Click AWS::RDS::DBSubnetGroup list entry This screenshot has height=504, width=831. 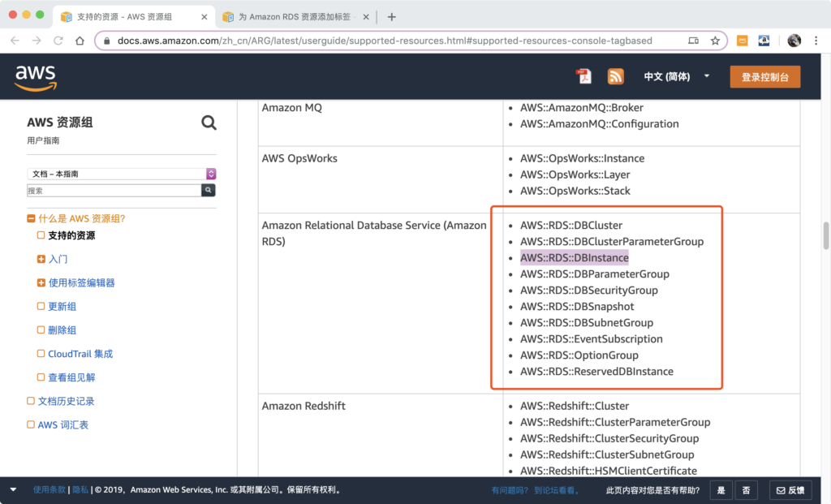tap(586, 323)
